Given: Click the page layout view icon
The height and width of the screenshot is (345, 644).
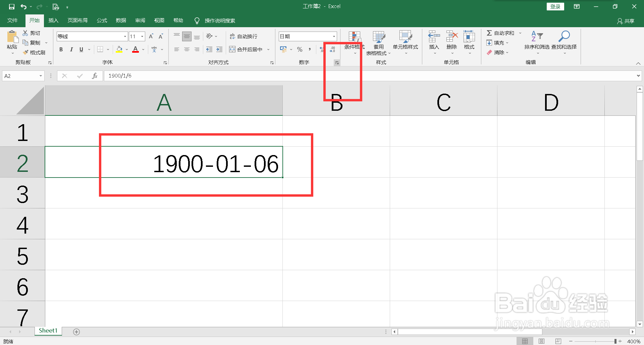Looking at the screenshot, I should click(541, 341).
